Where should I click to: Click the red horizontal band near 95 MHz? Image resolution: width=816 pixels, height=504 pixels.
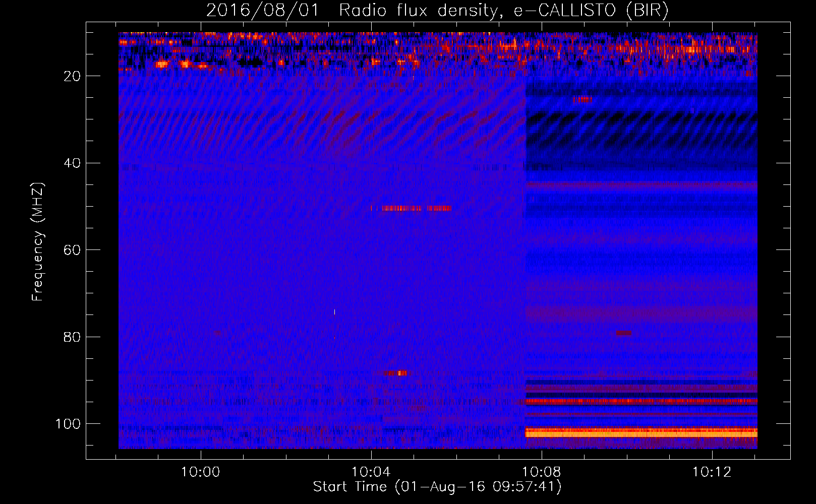click(641, 402)
